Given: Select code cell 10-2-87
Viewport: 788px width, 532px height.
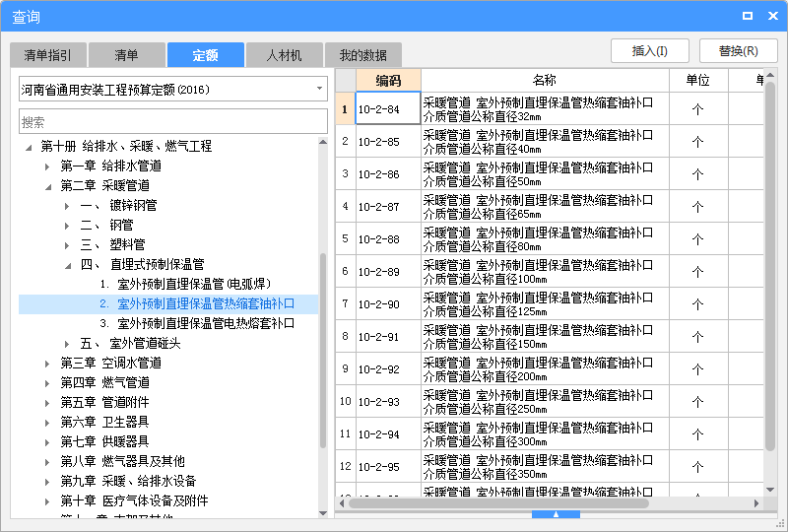Looking at the screenshot, I should pos(388,206).
